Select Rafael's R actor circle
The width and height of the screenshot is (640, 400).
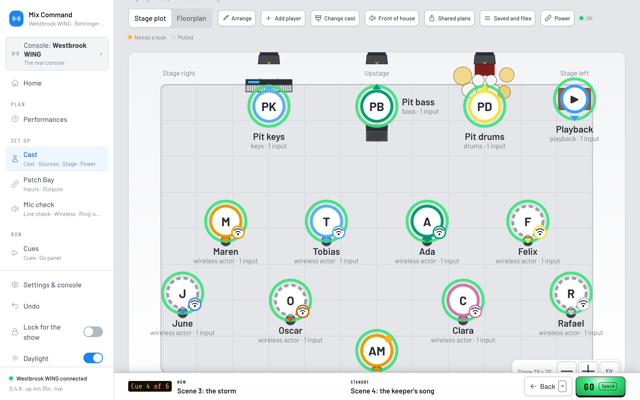pyautogui.click(x=571, y=293)
